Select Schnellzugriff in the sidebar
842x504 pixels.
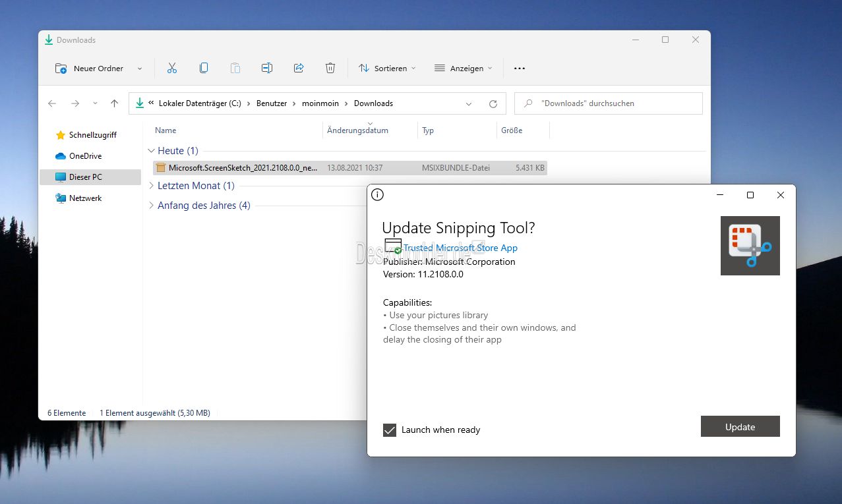click(x=92, y=135)
